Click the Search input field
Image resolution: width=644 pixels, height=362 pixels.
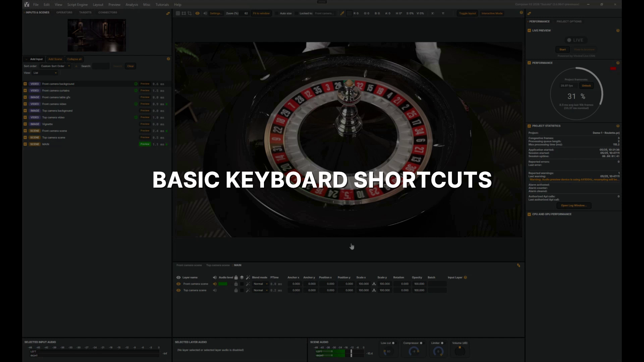101,66
